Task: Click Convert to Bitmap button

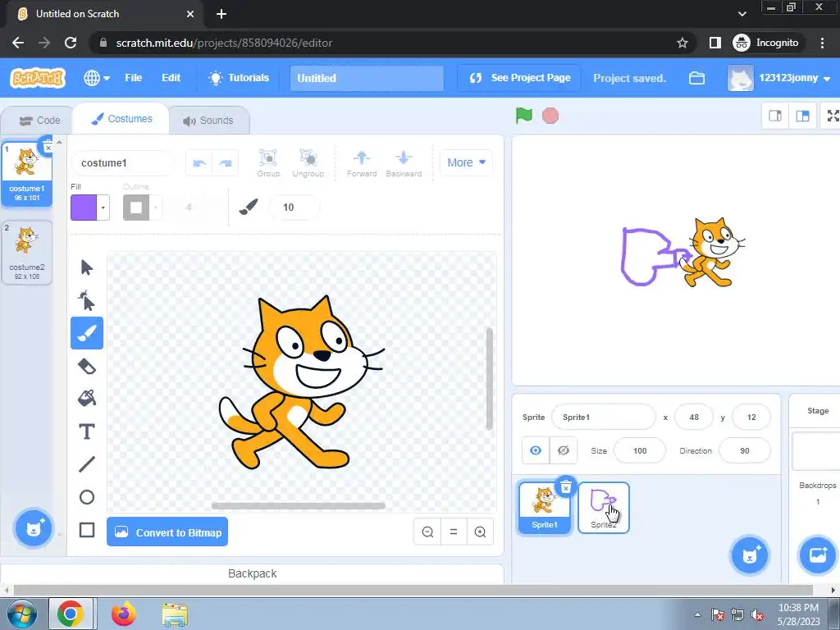Action: [167, 532]
